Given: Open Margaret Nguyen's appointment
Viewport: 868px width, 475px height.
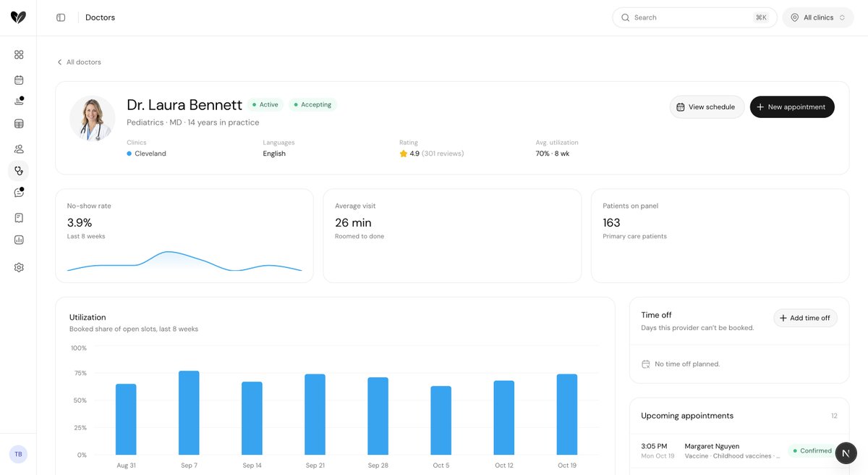Looking at the screenshot, I should pyautogui.click(x=739, y=451).
